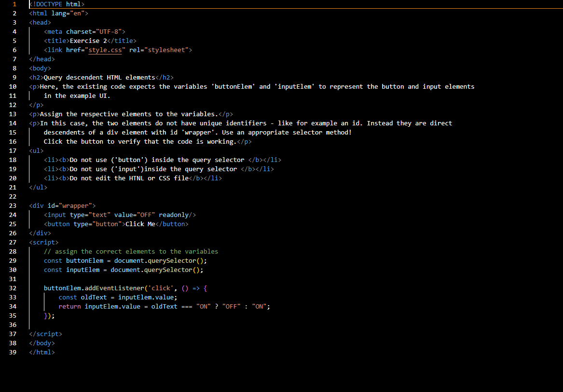Click line number 1 in the gutter

(14, 4)
